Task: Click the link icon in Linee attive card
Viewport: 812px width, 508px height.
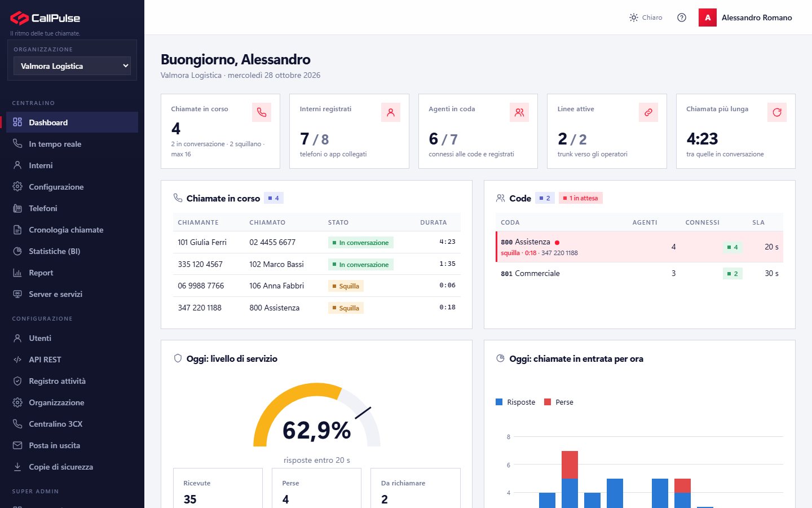Action: 648,112
